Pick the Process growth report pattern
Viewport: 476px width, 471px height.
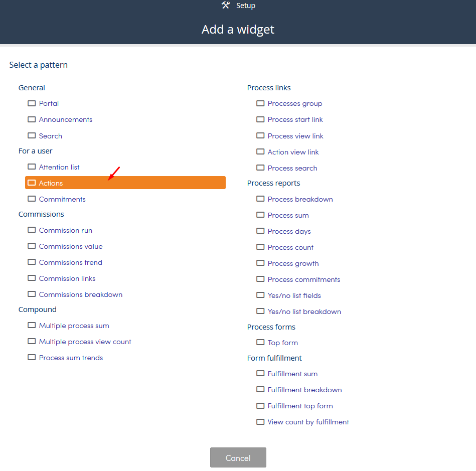point(293,264)
